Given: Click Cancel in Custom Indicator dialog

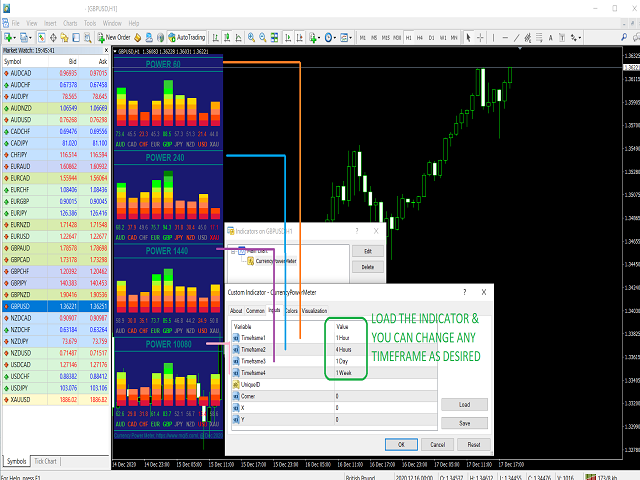Looking at the screenshot, I should click(x=438, y=444).
